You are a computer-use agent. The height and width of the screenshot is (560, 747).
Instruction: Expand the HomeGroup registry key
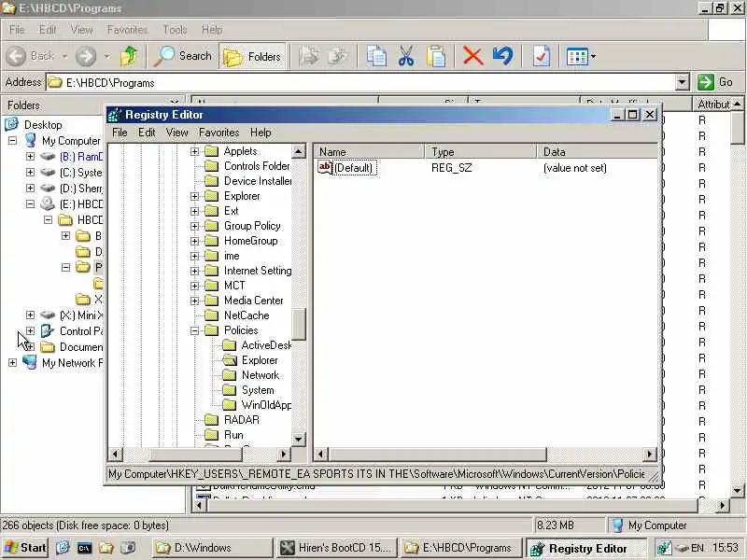pos(194,241)
